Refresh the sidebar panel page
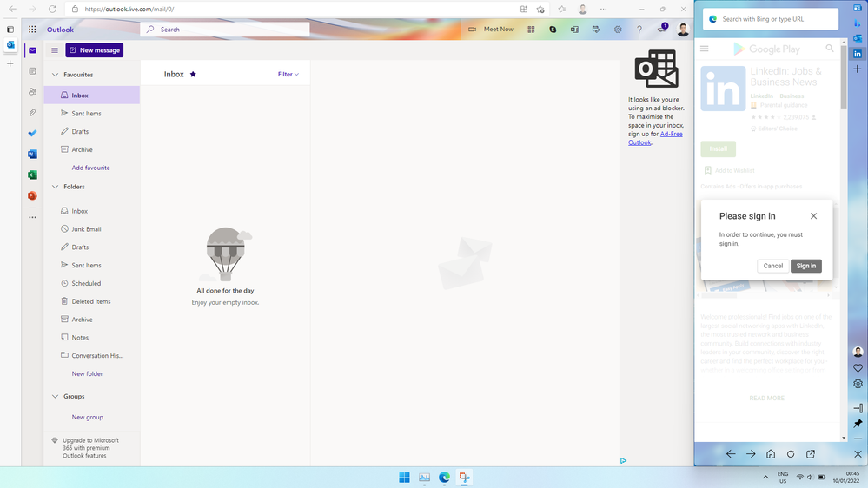This screenshot has width=868, height=488. point(791,454)
